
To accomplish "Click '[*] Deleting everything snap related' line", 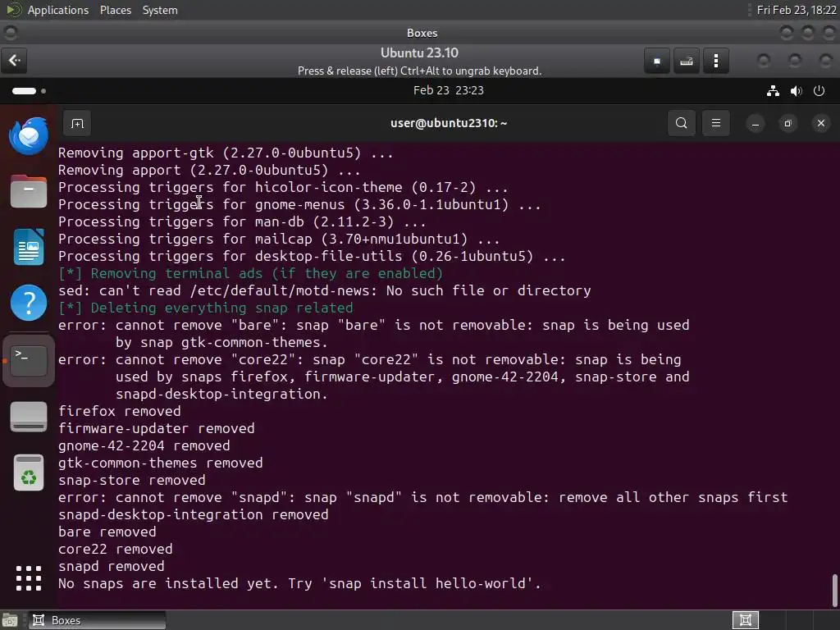I will 206,308.
